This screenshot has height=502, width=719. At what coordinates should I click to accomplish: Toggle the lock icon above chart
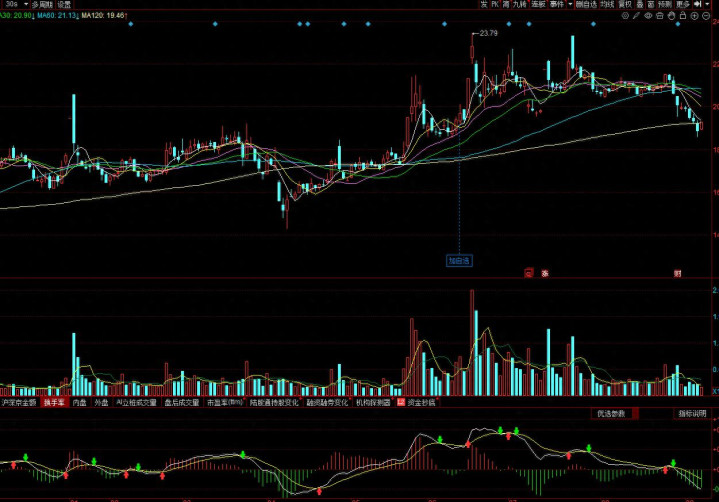coord(683,16)
